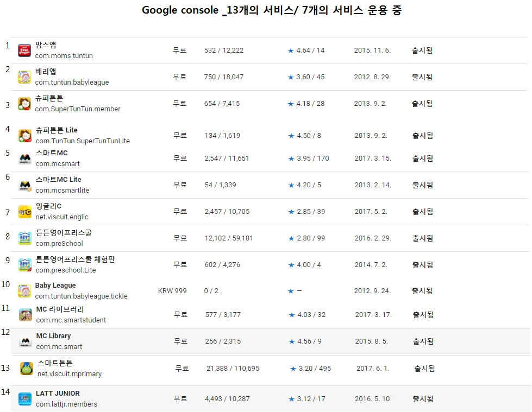Click the rating star for 맘스앱
The height and width of the screenshot is (412, 532).
click(x=291, y=50)
